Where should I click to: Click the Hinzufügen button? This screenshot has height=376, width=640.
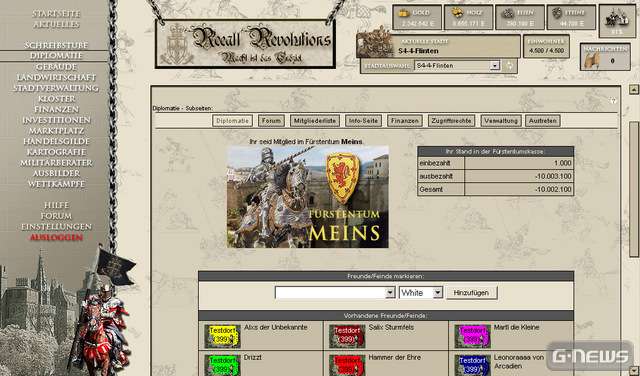[471, 293]
